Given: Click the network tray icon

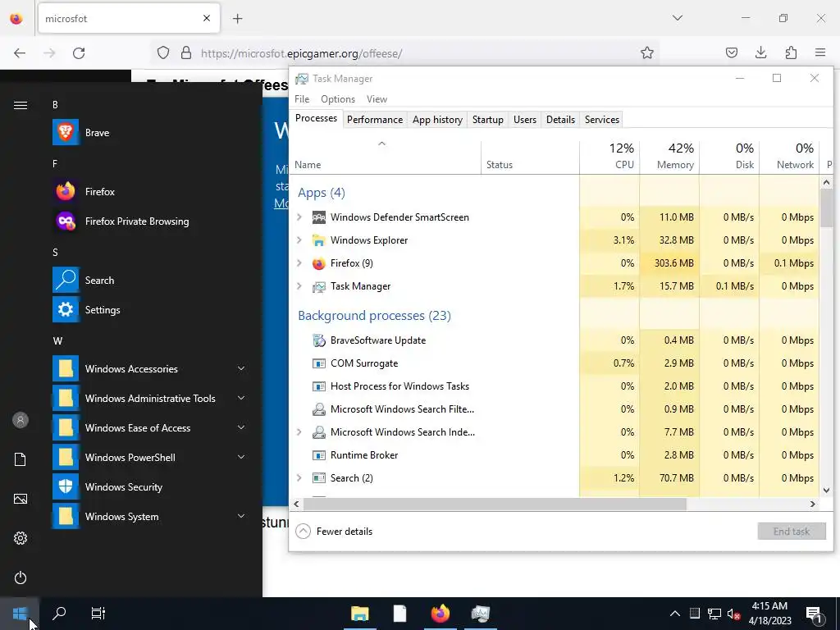Looking at the screenshot, I should 714,614.
